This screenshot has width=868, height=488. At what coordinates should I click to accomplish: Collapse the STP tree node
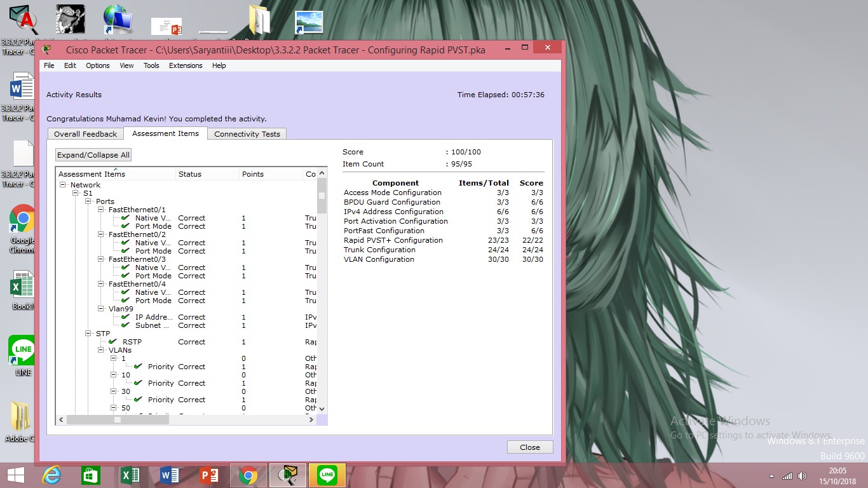[x=89, y=334]
